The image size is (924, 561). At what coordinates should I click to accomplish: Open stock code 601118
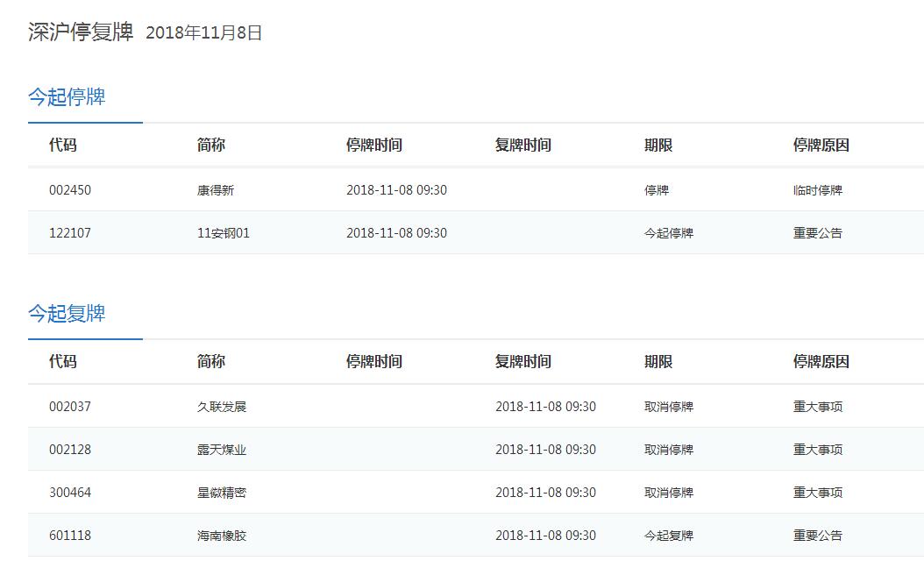click(70, 536)
